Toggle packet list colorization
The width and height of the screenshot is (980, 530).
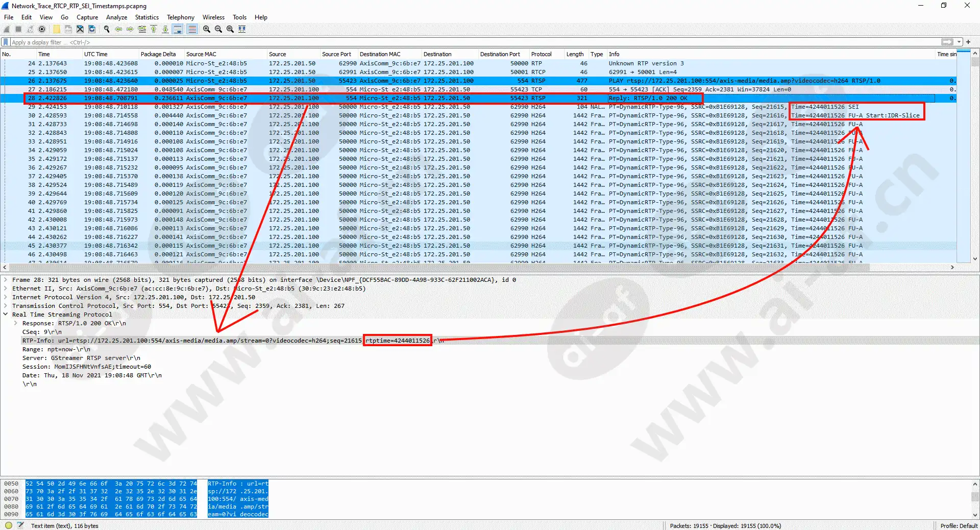click(192, 29)
